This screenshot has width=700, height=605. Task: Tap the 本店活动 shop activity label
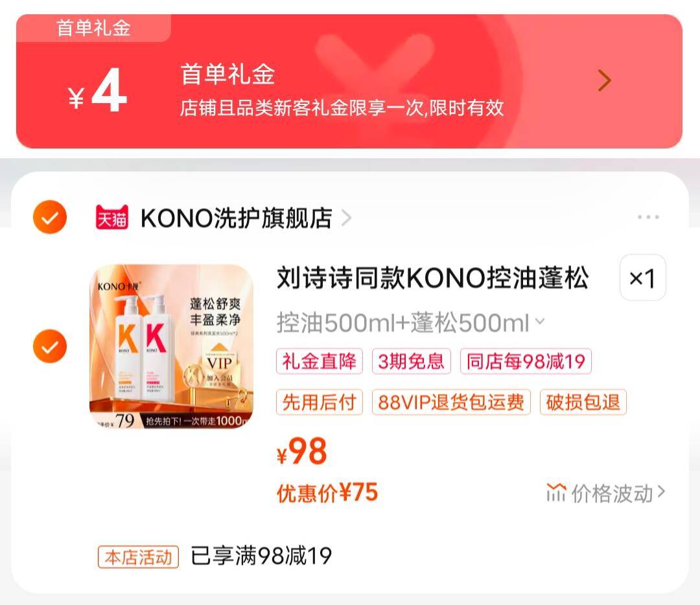tap(139, 557)
